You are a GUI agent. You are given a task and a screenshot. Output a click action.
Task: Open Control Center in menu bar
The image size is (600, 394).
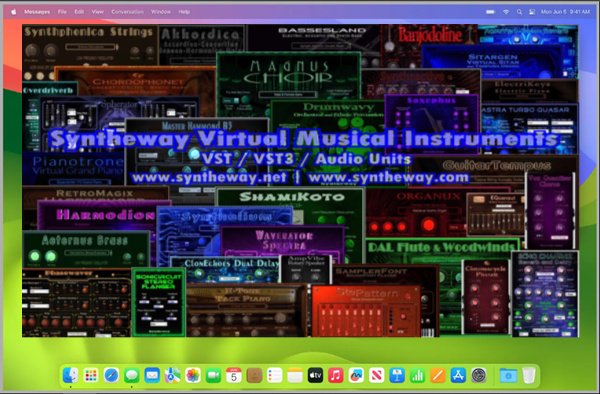coord(532,12)
